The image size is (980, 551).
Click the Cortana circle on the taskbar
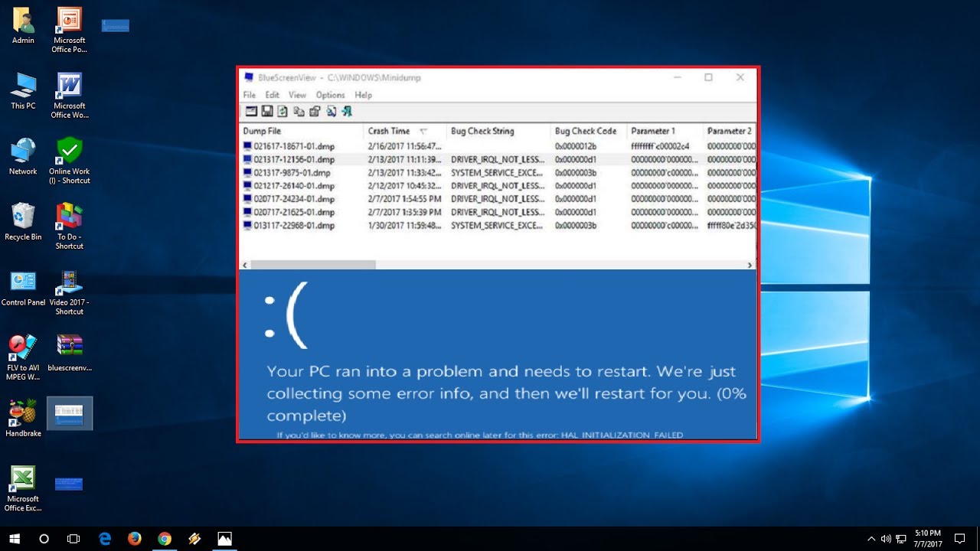(44, 539)
